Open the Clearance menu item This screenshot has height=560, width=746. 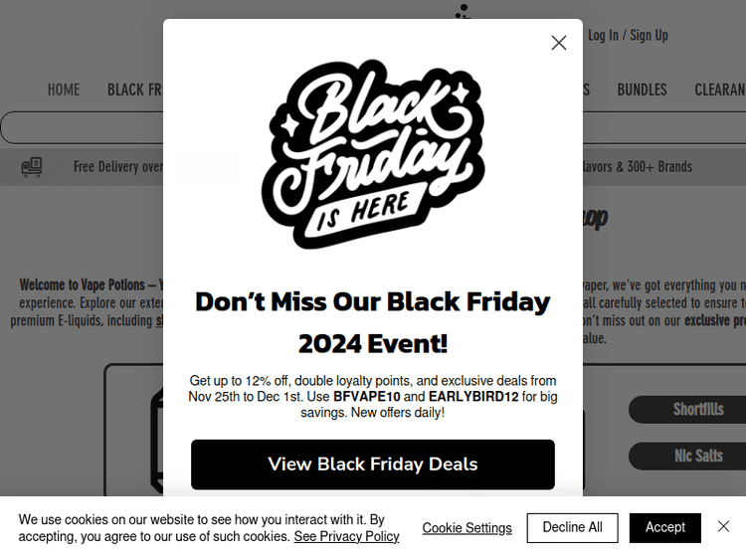(719, 90)
